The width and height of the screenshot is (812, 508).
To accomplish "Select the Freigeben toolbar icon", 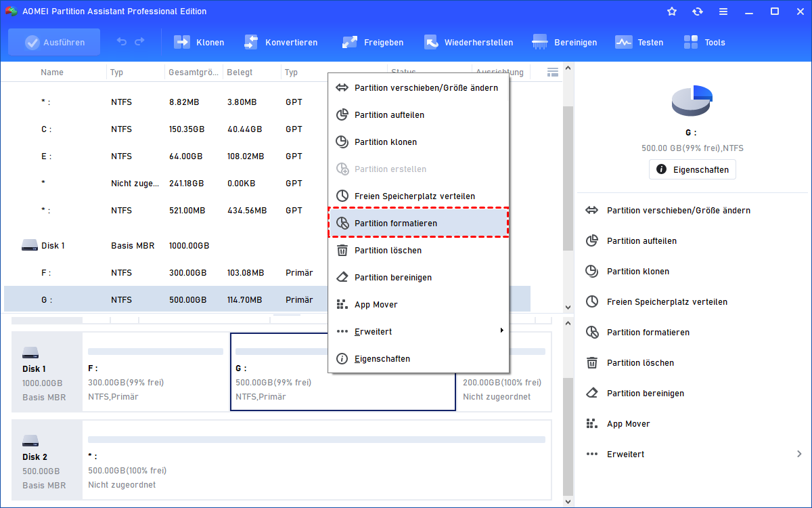I will [x=350, y=42].
